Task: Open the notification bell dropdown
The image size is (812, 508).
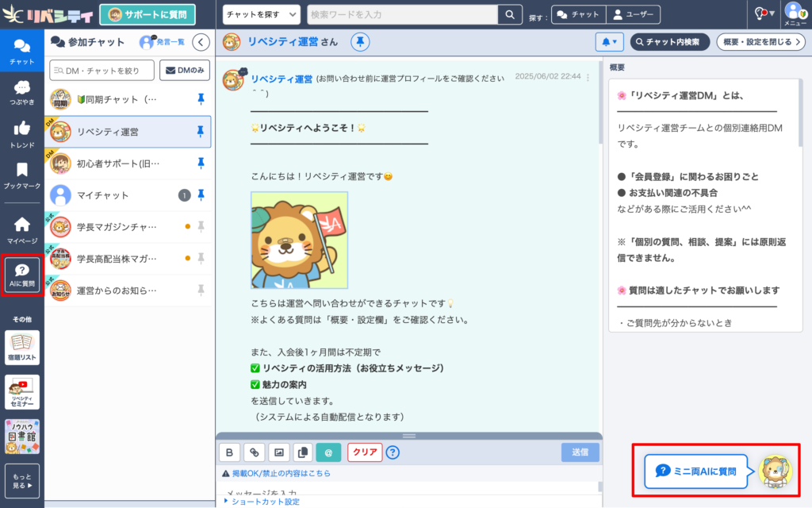Action: point(610,42)
